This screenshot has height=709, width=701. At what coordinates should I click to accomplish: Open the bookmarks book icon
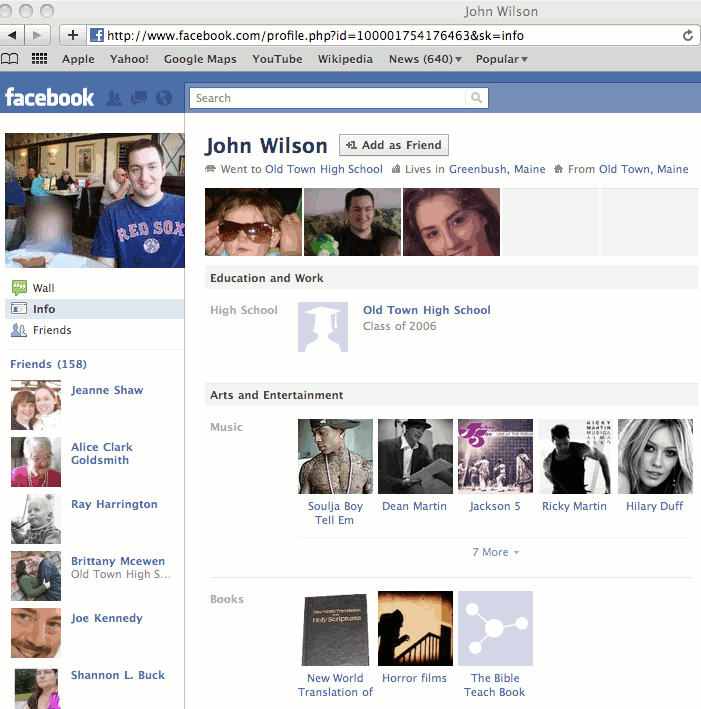pos(9,59)
